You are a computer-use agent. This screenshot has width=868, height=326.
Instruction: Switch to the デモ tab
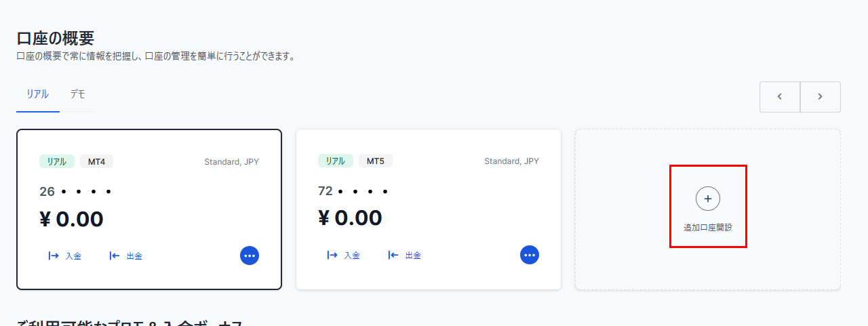77,94
